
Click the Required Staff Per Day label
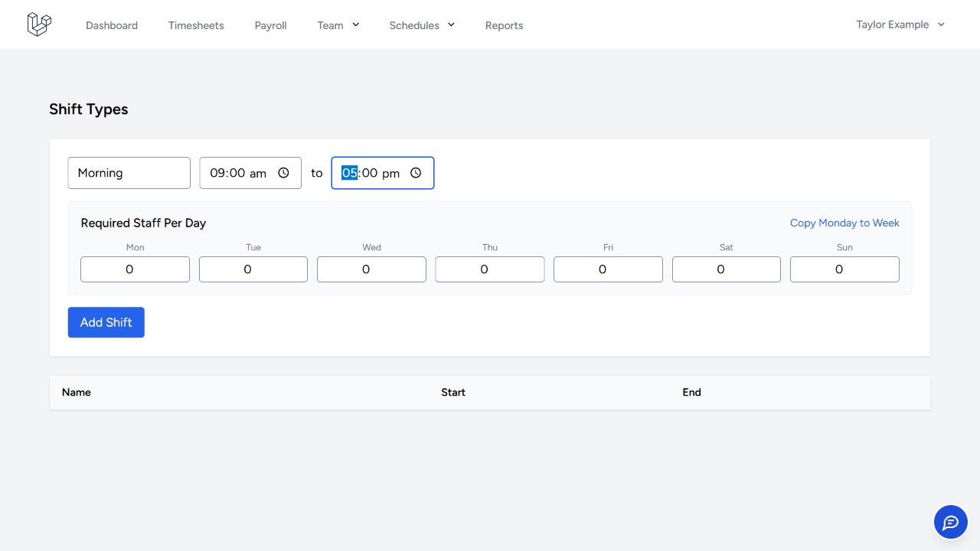pos(144,223)
